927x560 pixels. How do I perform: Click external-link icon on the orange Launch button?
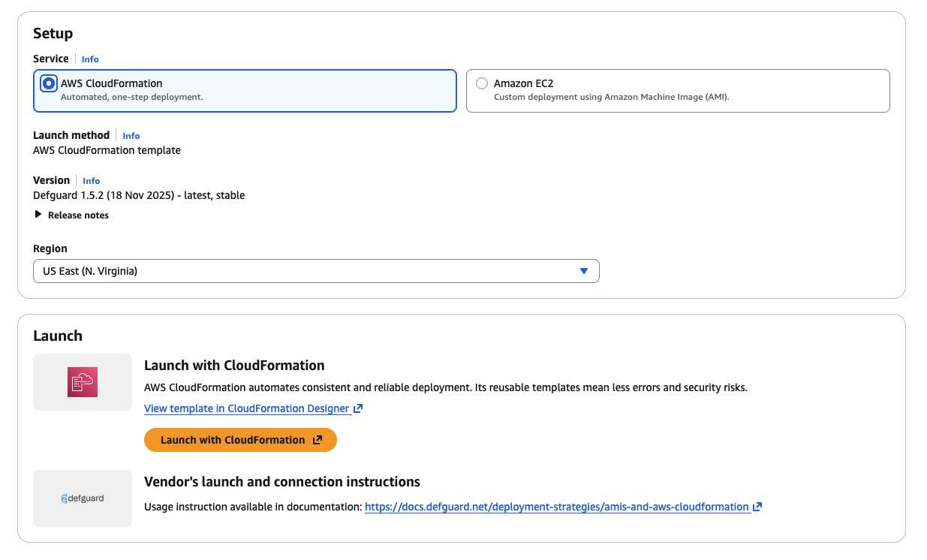318,441
